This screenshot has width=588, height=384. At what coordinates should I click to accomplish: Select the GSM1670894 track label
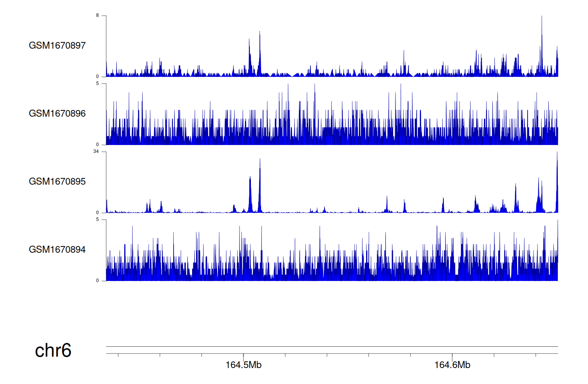(57, 250)
